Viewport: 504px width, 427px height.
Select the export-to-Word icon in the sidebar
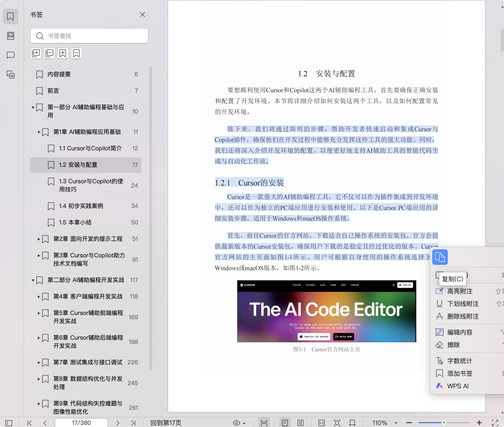(10, 75)
